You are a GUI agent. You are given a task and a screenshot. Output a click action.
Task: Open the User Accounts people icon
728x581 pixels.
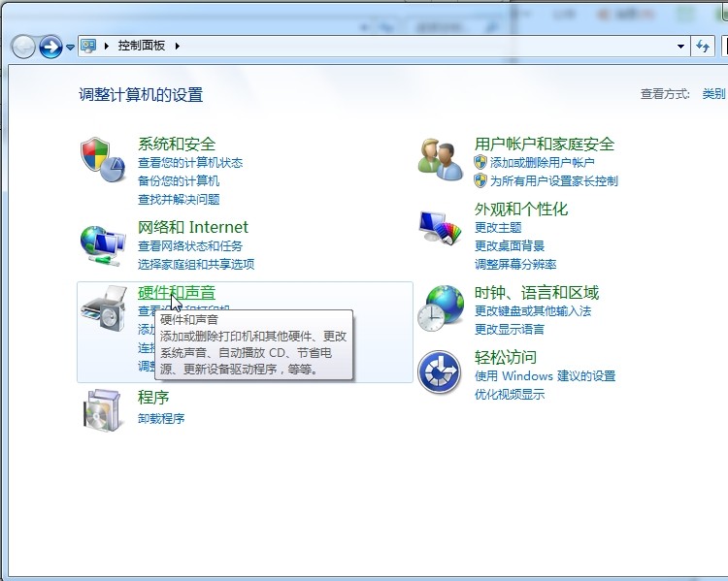pos(440,160)
